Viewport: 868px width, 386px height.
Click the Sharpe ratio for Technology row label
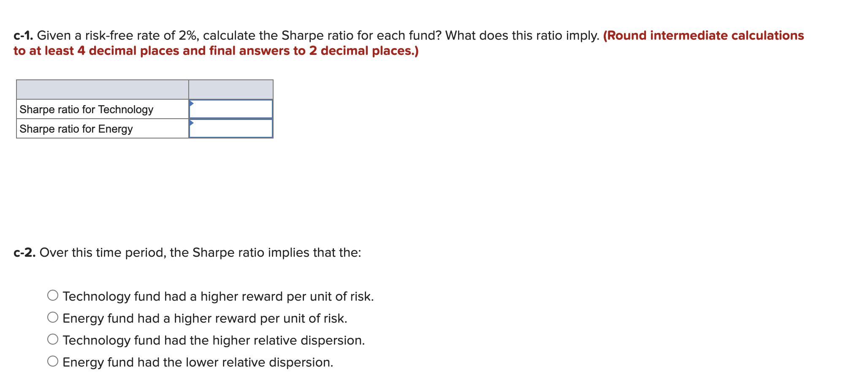(86, 109)
